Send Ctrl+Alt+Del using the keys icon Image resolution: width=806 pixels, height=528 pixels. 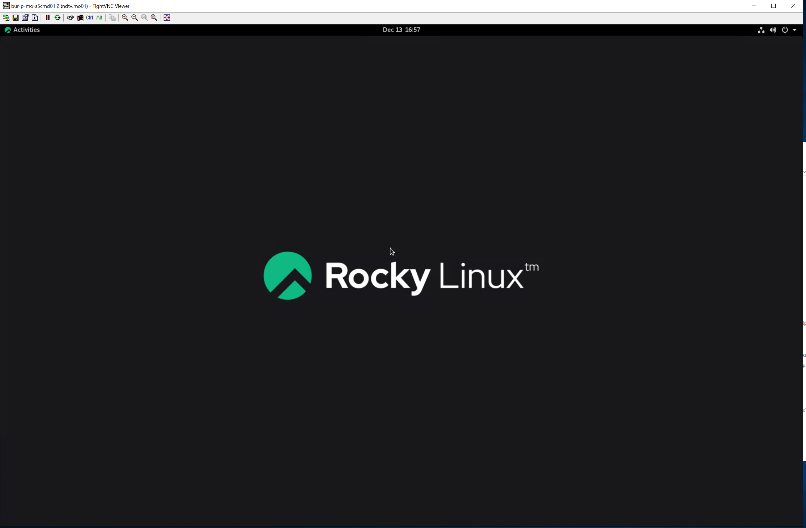click(70, 17)
